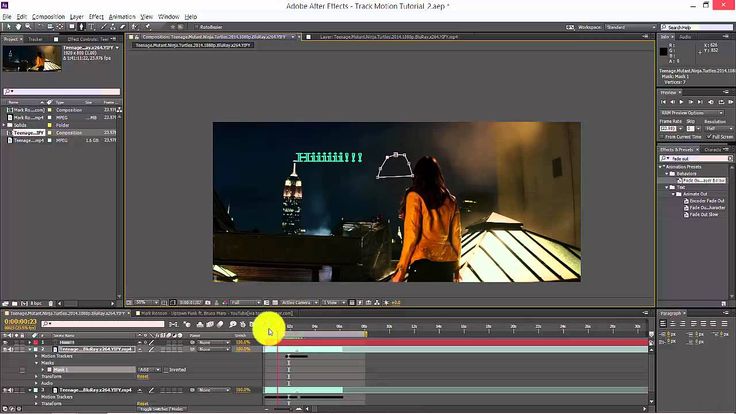Select the Type text tool
This screenshot has width=736, height=414.
(91, 28)
